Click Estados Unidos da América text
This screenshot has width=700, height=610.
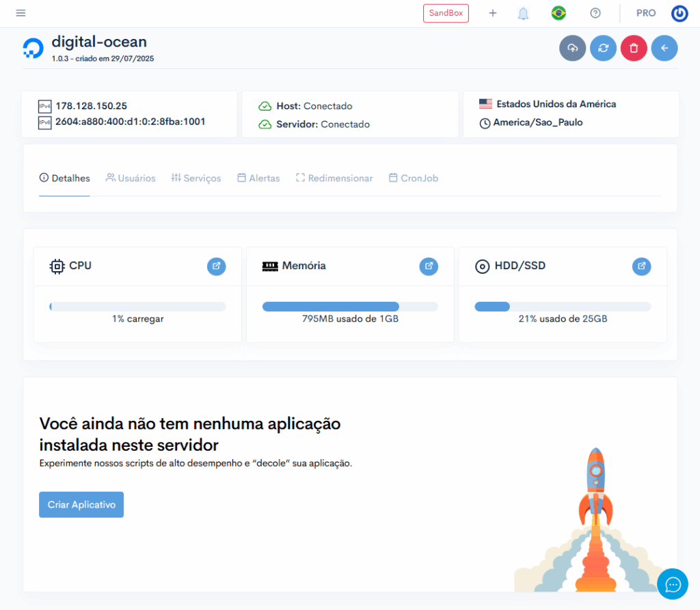(x=556, y=104)
